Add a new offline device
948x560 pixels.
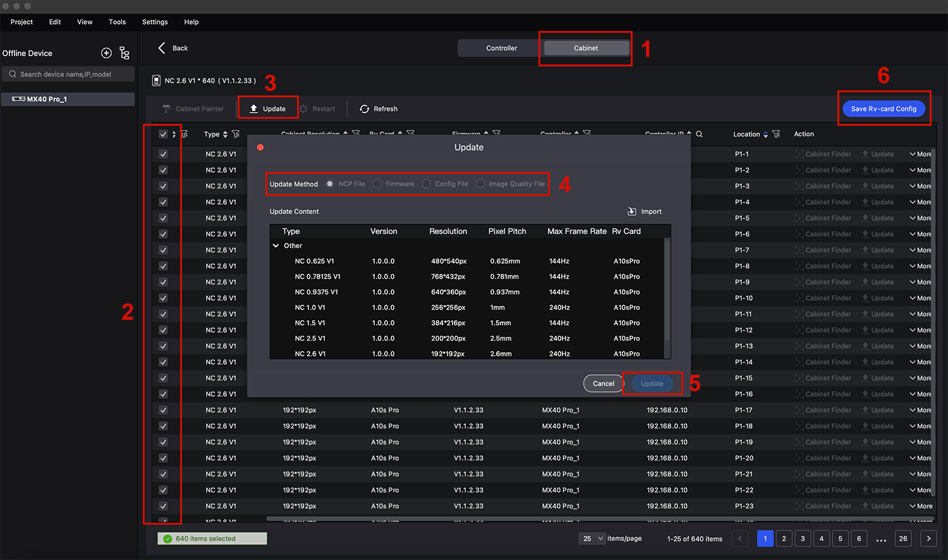106,53
